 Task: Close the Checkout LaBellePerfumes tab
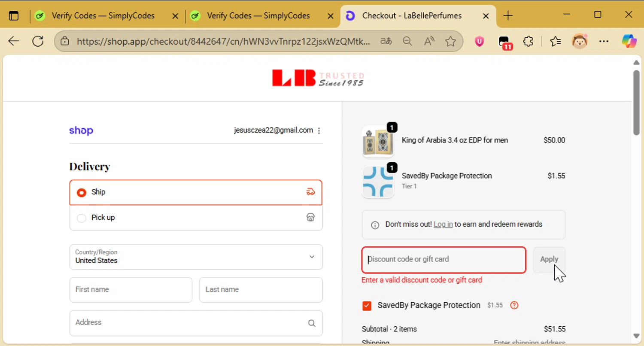click(486, 16)
